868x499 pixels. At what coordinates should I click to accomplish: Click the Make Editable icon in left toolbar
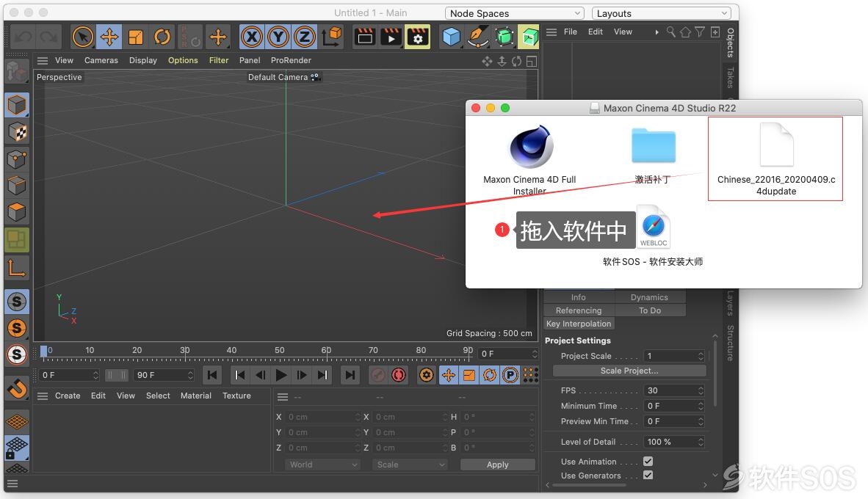point(17,71)
